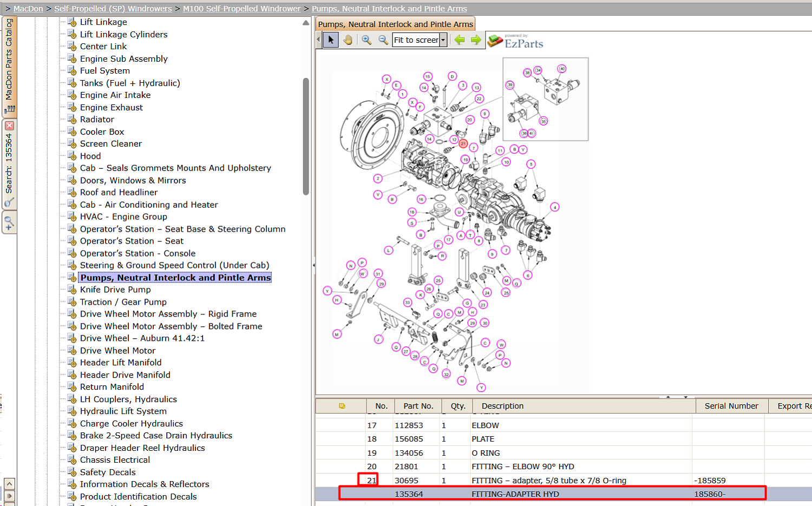Click the Center Link page icon

click(x=71, y=47)
